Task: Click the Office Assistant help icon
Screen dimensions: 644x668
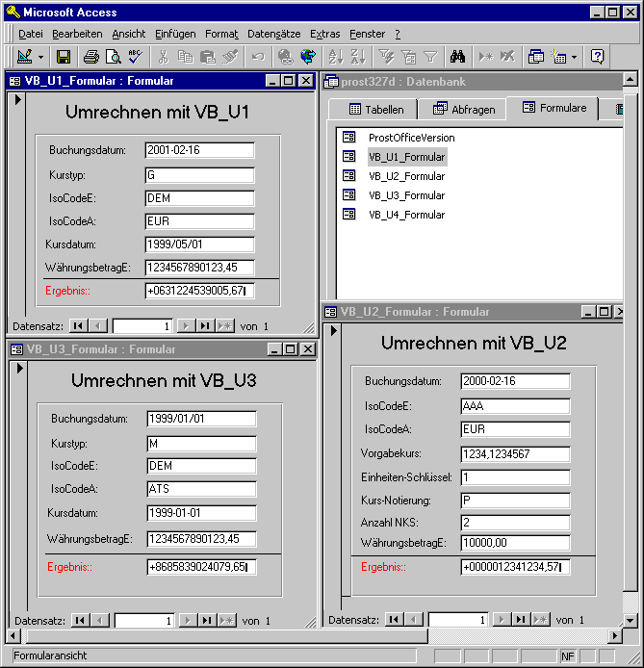Action: click(597, 57)
